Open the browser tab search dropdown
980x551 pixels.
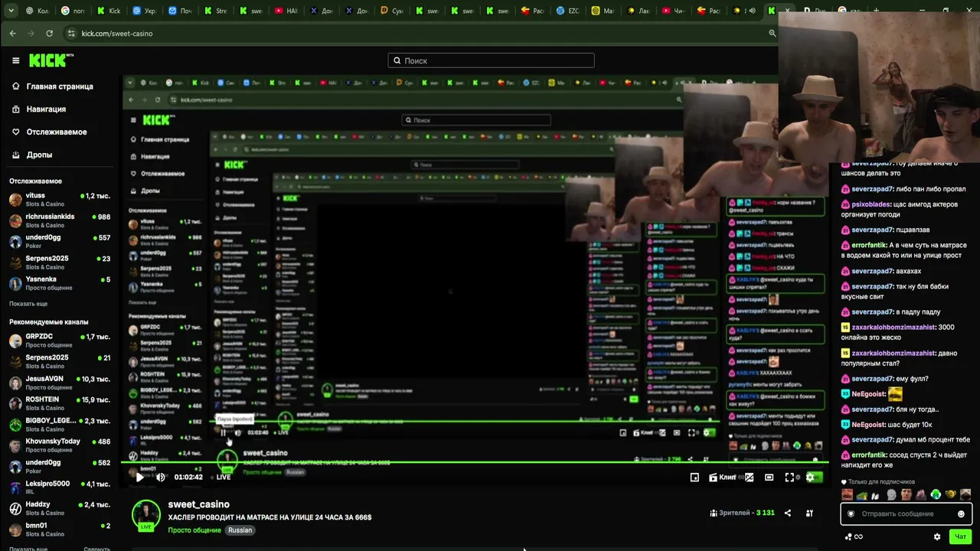pyautogui.click(x=10, y=11)
